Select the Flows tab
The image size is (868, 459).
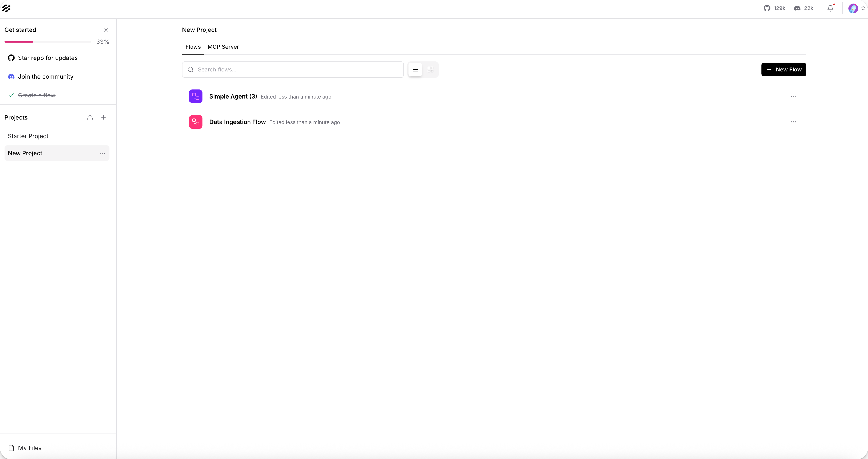(193, 47)
